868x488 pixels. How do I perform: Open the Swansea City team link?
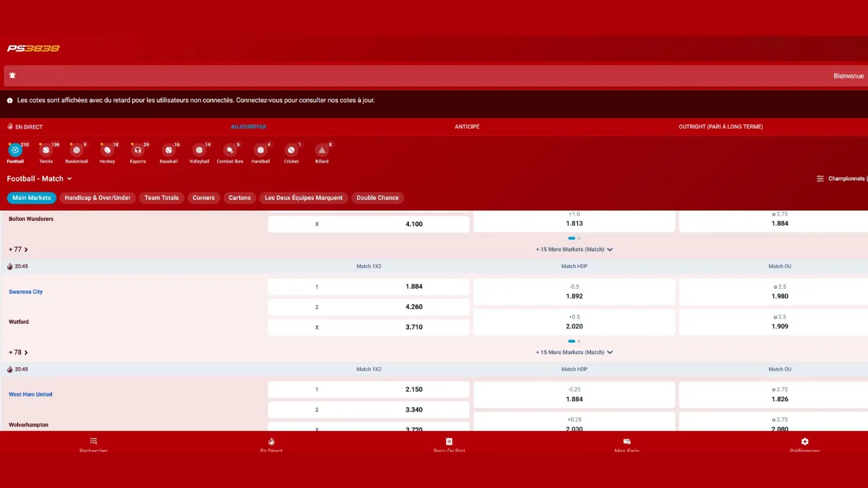pyautogui.click(x=26, y=292)
